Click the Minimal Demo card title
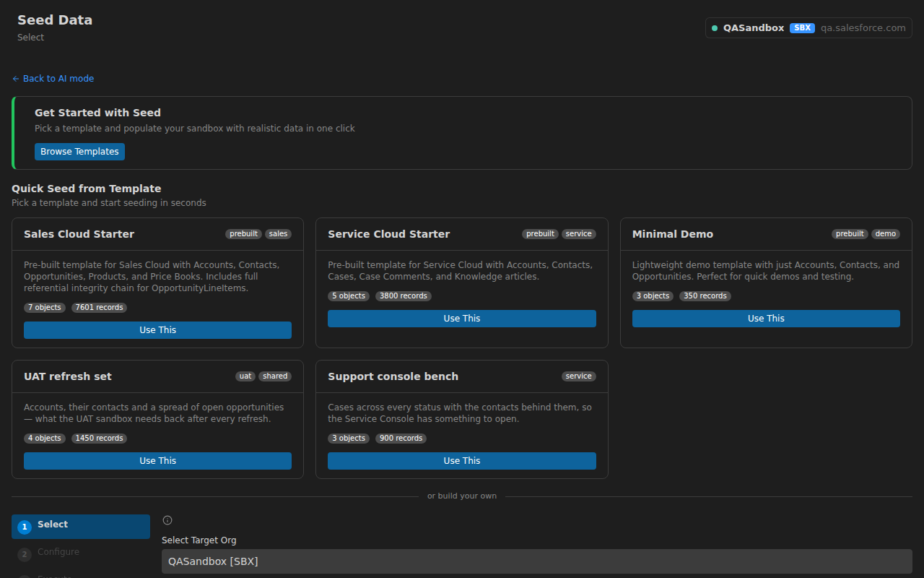 point(673,234)
